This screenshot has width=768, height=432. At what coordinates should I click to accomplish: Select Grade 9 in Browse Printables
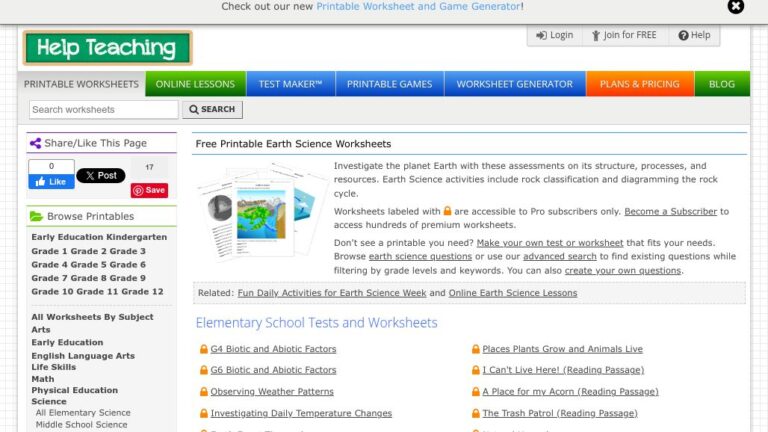pos(128,278)
